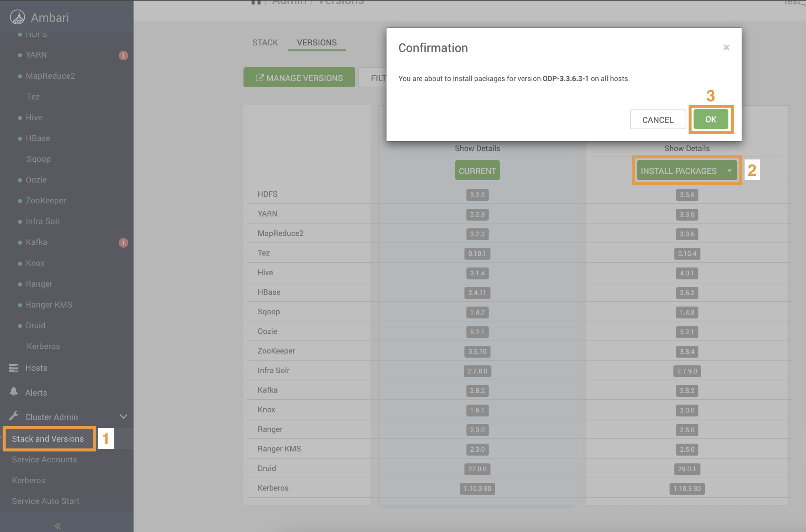Image resolution: width=806 pixels, height=532 pixels.
Task: Click the Knox 1.6.1 version badge
Action: tap(477, 410)
